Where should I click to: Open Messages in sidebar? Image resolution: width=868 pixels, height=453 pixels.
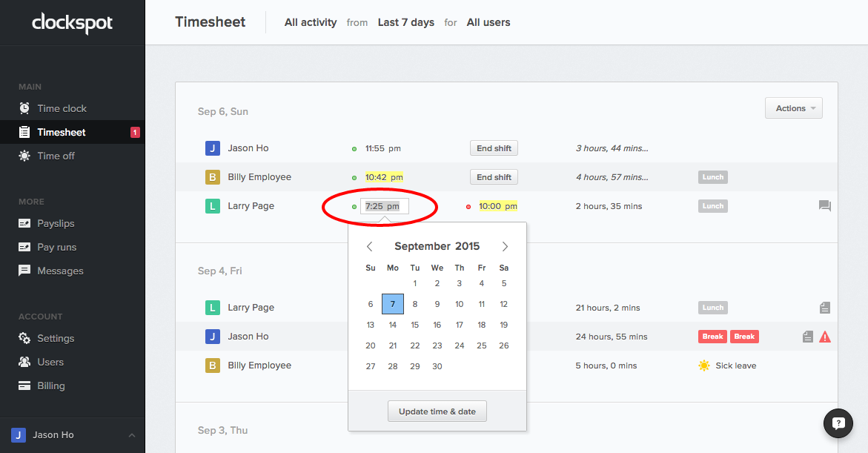(x=72, y=271)
